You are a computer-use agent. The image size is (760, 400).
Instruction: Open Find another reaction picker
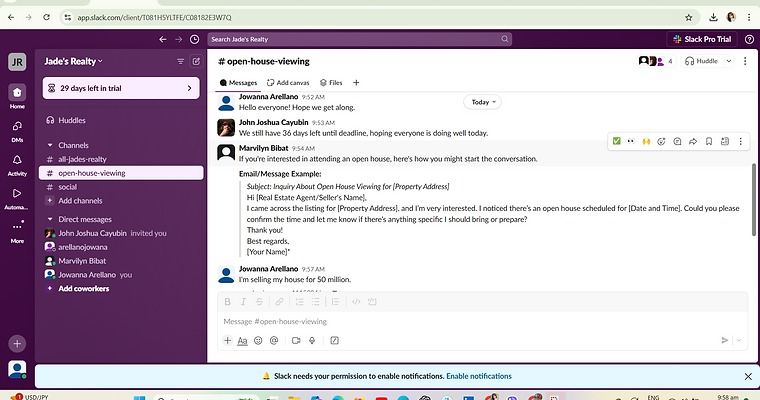point(661,141)
